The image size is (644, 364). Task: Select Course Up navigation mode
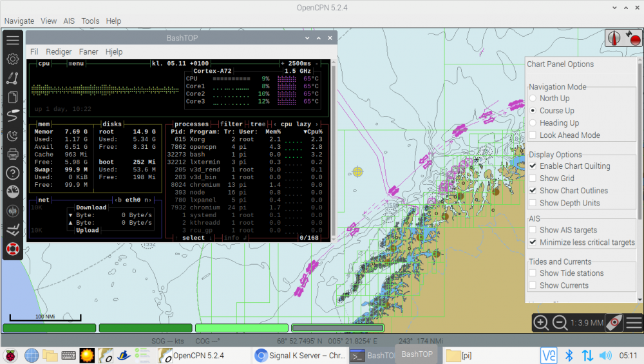click(x=552, y=111)
